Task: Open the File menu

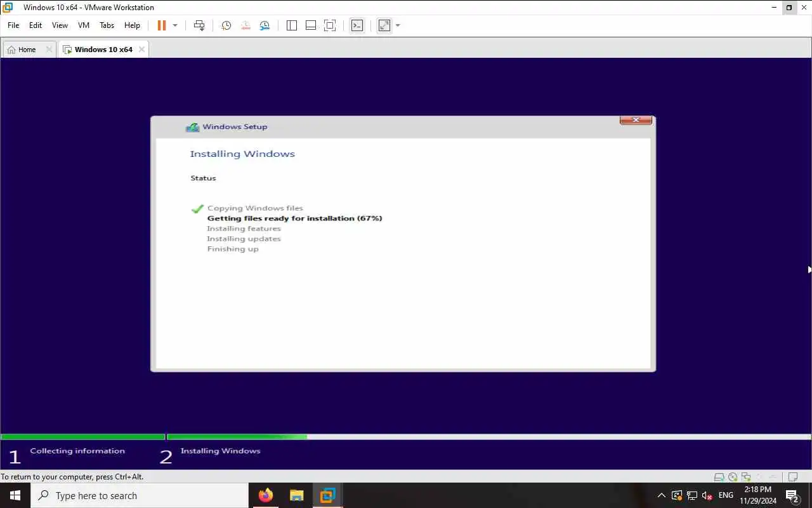Action: [x=13, y=25]
